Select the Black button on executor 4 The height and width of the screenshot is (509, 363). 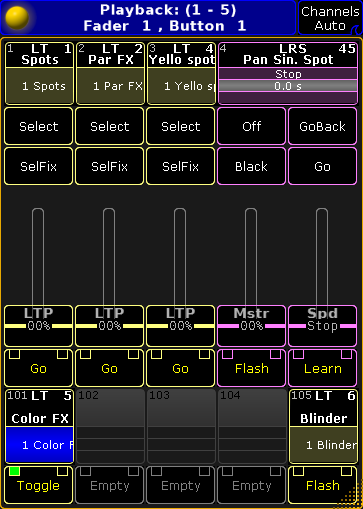pyautogui.click(x=251, y=166)
